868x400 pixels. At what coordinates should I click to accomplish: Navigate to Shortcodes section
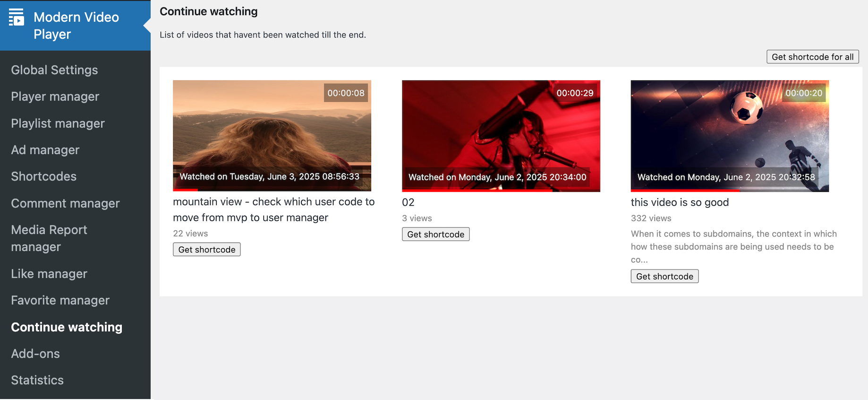click(43, 176)
